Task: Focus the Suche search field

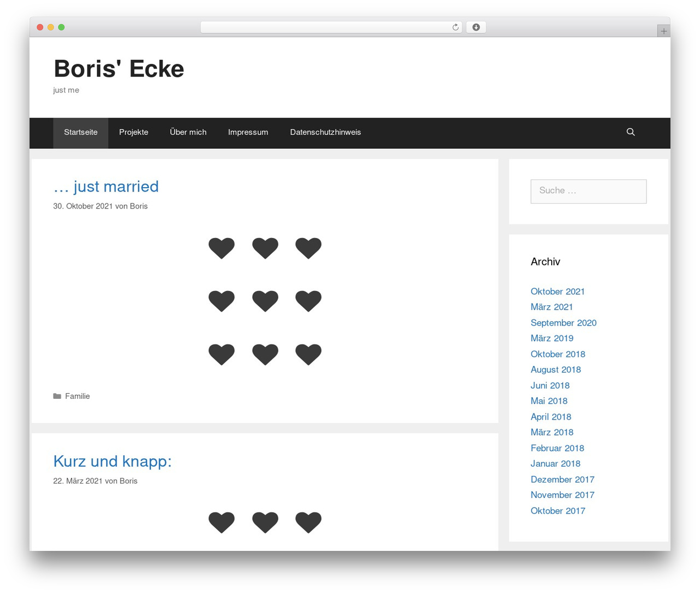Action: click(588, 191)
